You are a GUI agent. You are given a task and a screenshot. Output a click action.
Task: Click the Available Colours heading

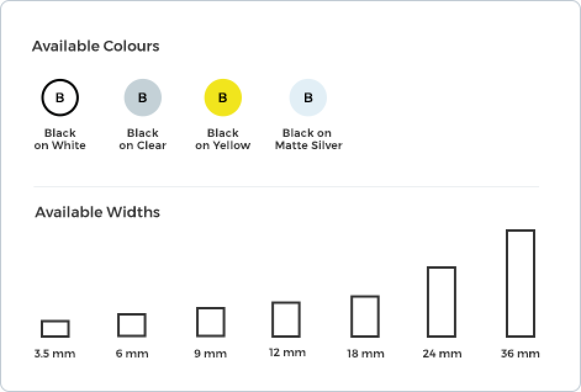click(96, 46)
